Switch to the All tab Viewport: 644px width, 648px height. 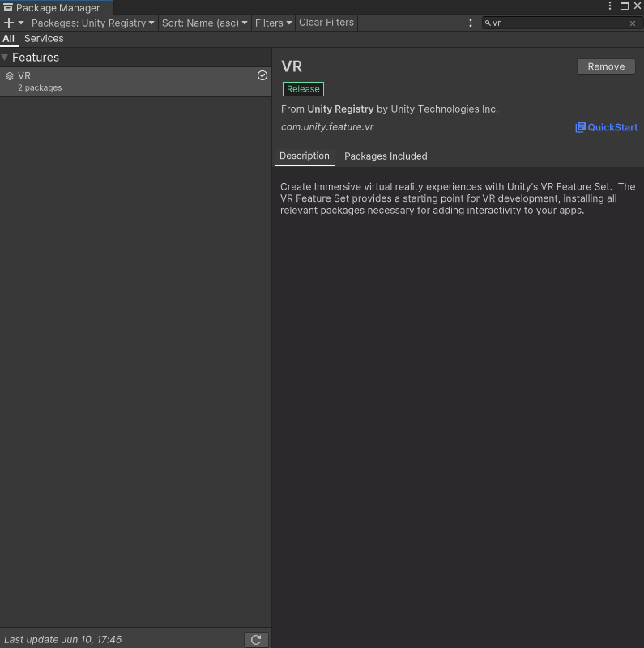(8, 38)
